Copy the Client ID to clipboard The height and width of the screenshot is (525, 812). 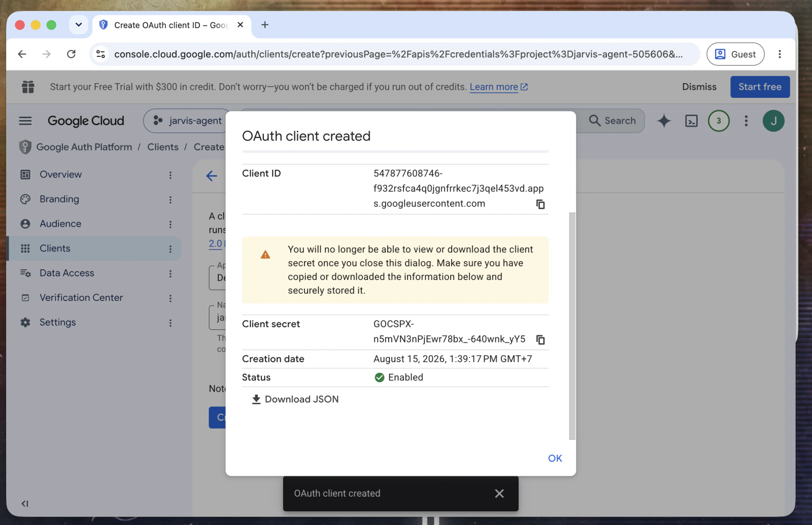point(540,204)
